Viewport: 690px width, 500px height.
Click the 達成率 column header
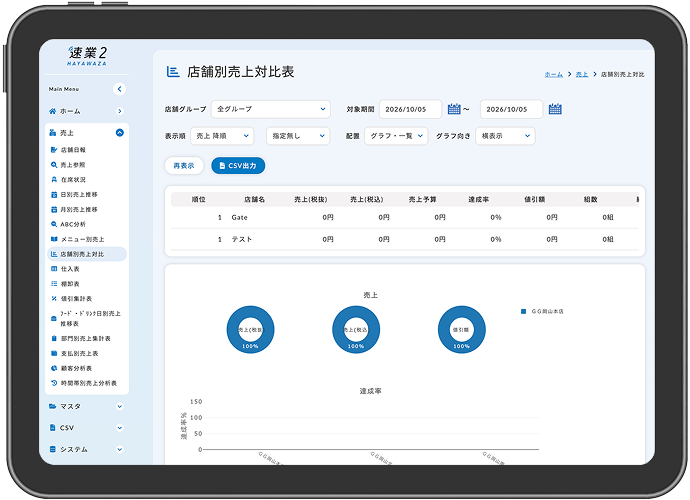[479, 199]
